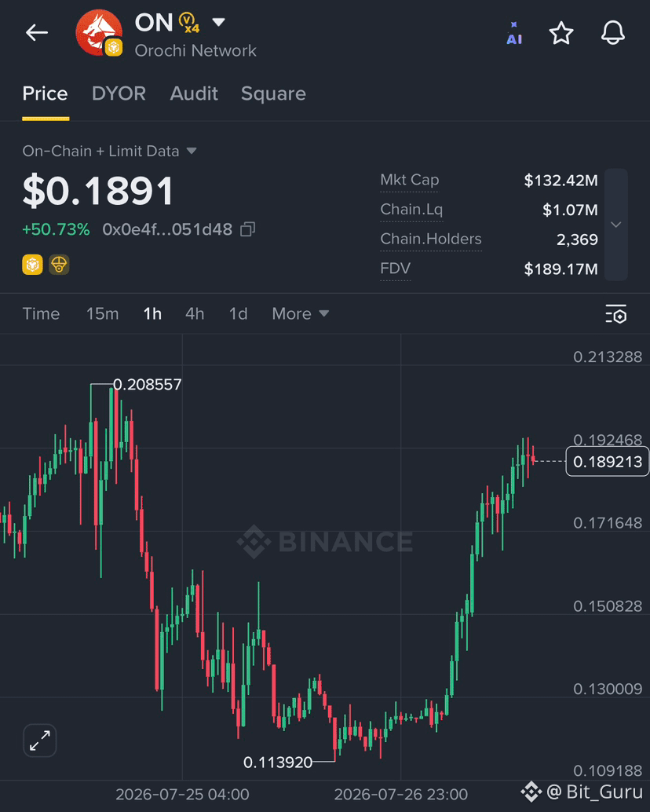Tap the $1.07M chain liquidity value
Image resolution: width=650 pixels, height=812 pixels.
[x=570, y=210]
